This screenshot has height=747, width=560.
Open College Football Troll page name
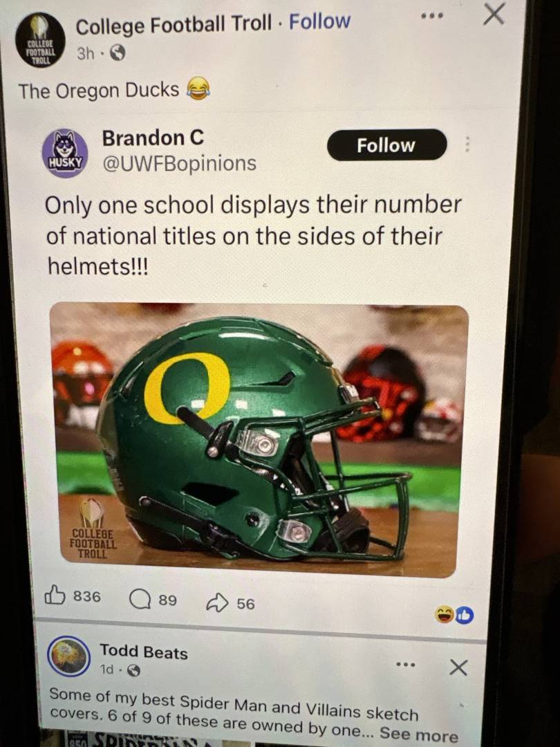click(x=174, y=26)
